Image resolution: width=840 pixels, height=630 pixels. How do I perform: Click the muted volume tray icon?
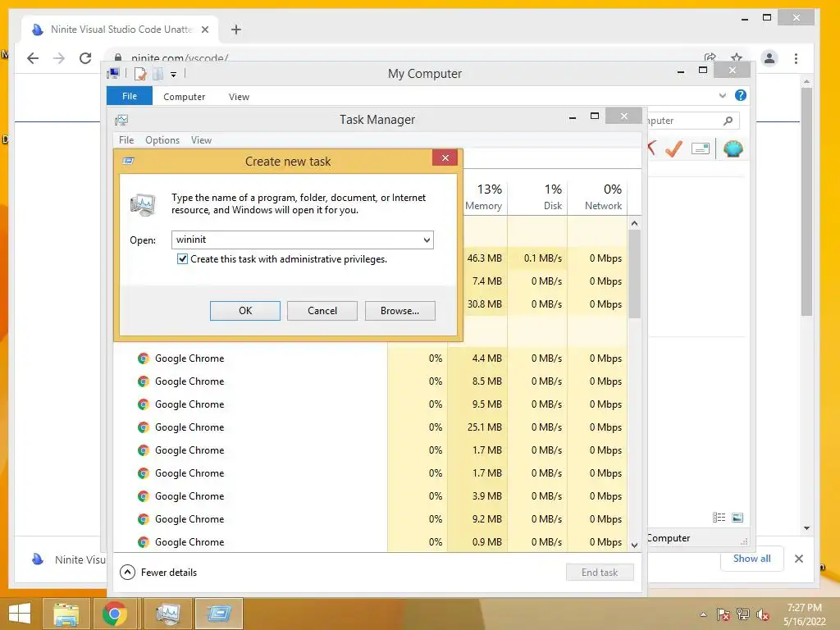762,614
